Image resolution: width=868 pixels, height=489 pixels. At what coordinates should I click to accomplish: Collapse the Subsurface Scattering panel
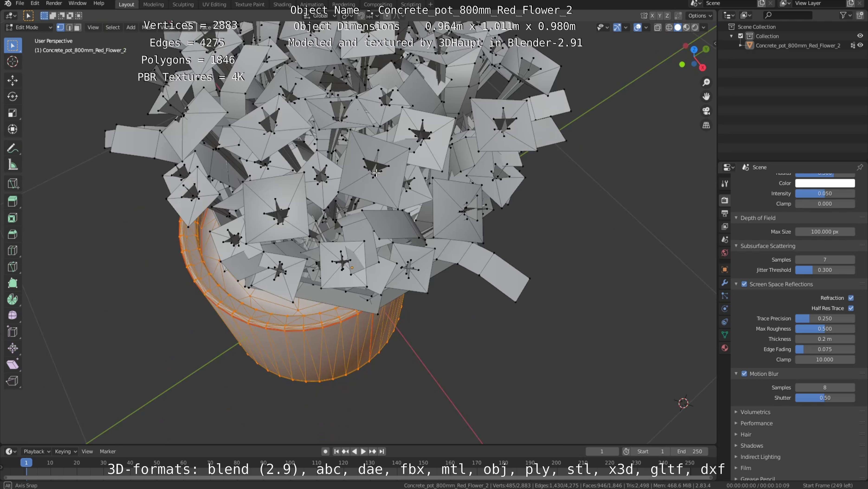coord(768,246)
